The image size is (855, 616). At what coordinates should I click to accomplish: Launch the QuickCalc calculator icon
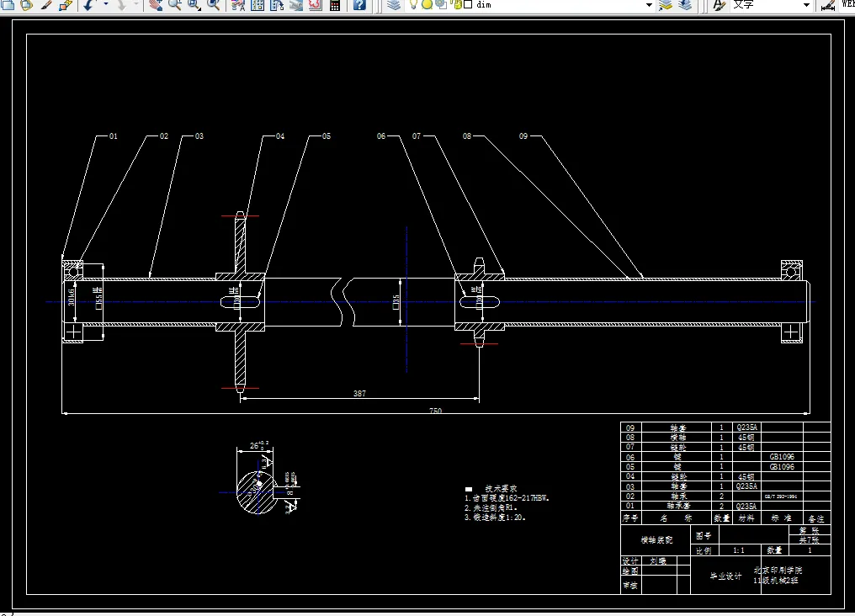(x=335, y=5)
